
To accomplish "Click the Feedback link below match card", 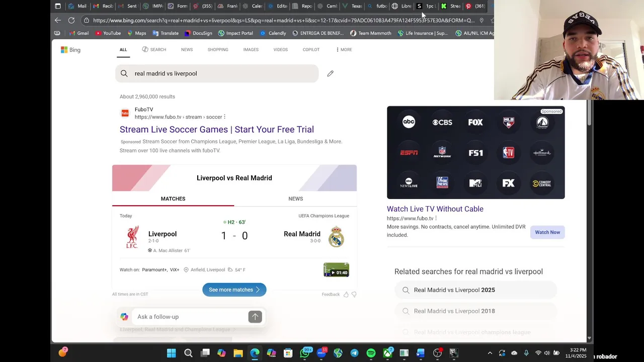I will pos(331,294).
